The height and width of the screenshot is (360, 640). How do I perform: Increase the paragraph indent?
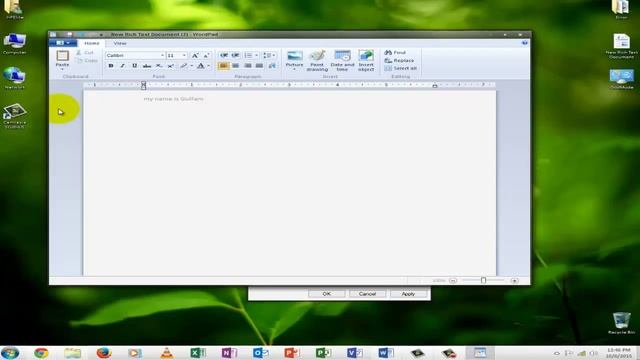(x=236, y=55)
